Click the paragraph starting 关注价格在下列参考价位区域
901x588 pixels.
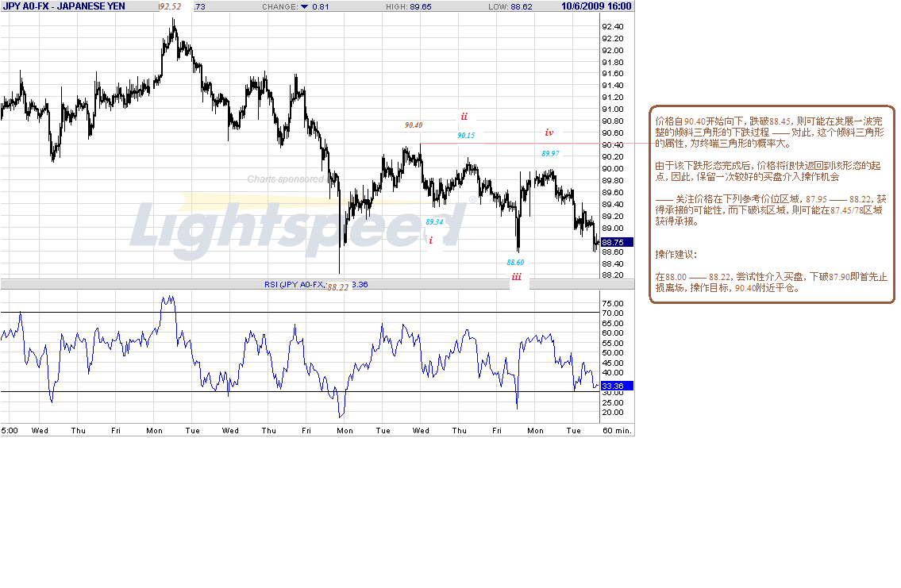pos(771,210)
